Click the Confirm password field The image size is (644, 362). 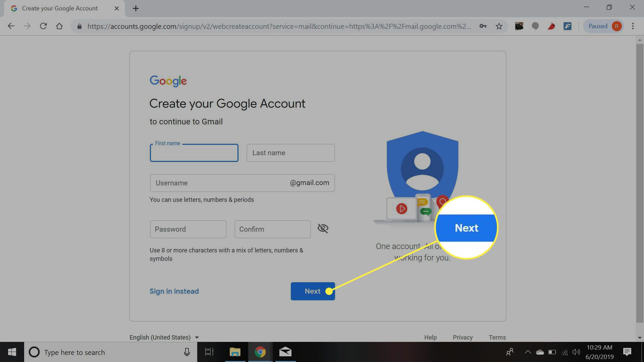pos(272,229)
